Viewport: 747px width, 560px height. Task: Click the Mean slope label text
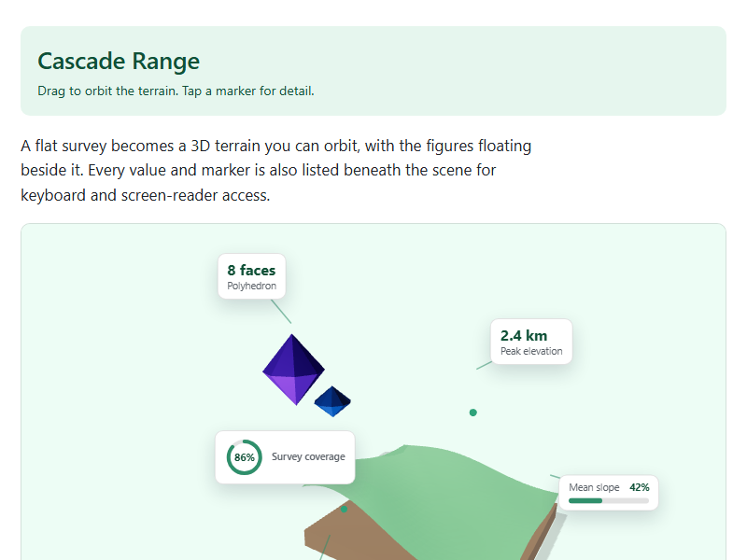click(594, 487)
